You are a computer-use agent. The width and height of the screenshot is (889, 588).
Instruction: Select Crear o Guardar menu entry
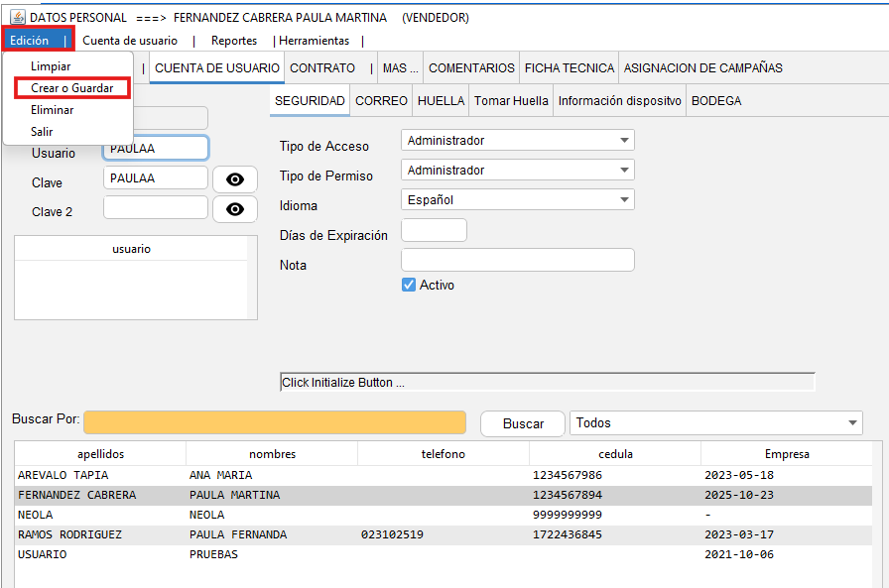(x=71, y=88)
